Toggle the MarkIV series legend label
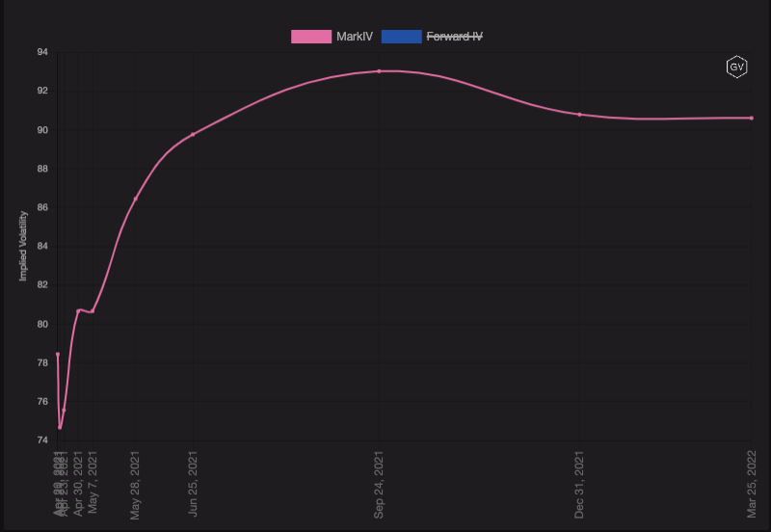The image size is (771, 532). coord(354,37)
